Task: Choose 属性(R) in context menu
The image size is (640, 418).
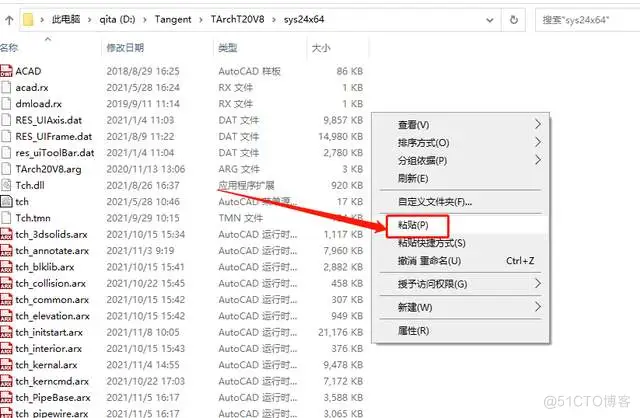Action: tap(460, 330)
